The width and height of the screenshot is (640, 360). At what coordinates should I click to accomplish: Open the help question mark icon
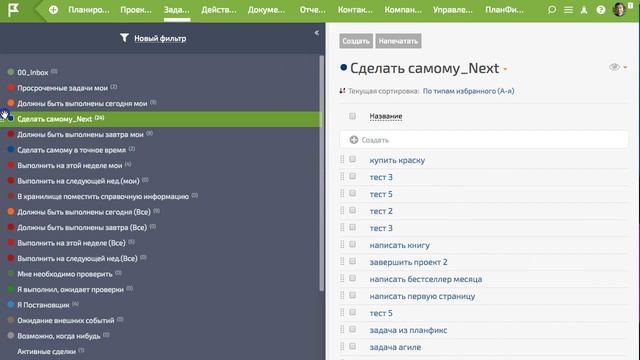tap(601, 10)
